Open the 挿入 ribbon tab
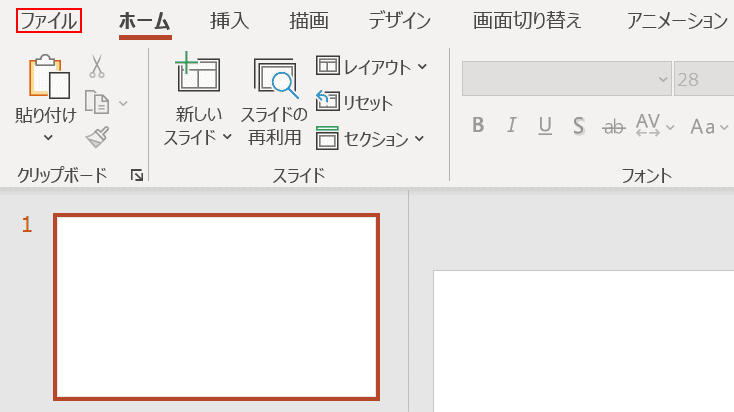 tap(229, 21)
